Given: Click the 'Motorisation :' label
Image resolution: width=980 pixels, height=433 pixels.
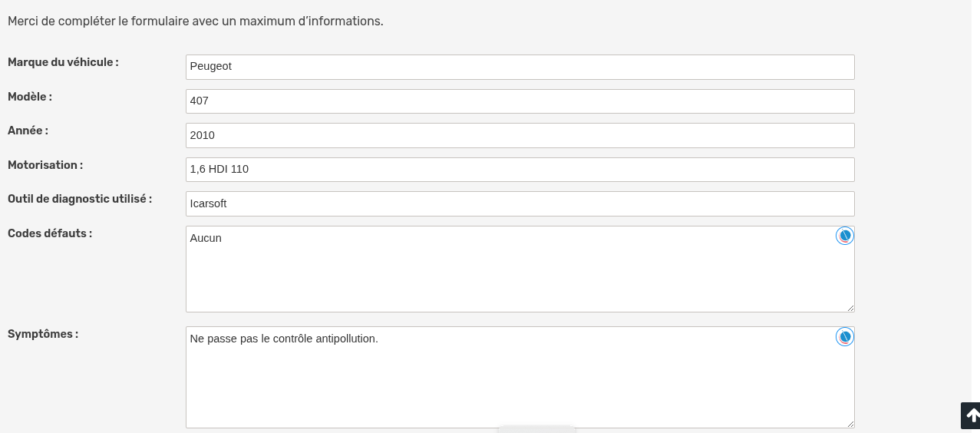Looking at the screenshot, I should coord(45,165).
